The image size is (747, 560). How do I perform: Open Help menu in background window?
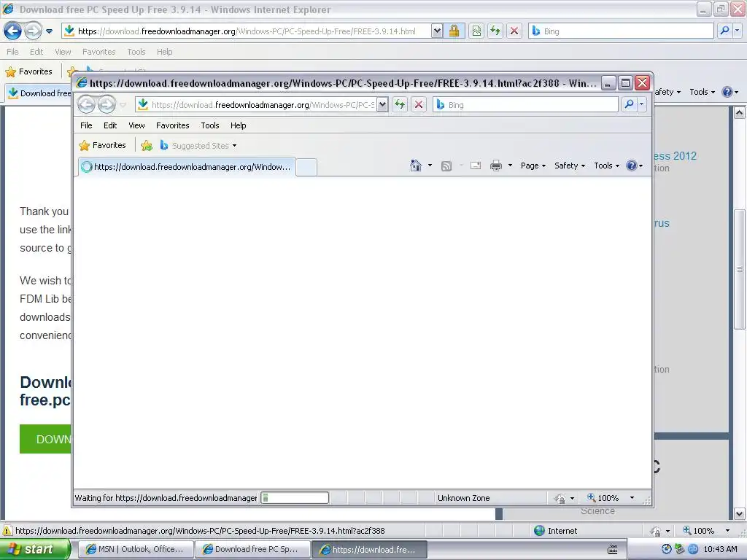pyautogui.click(x=164, y=52)
